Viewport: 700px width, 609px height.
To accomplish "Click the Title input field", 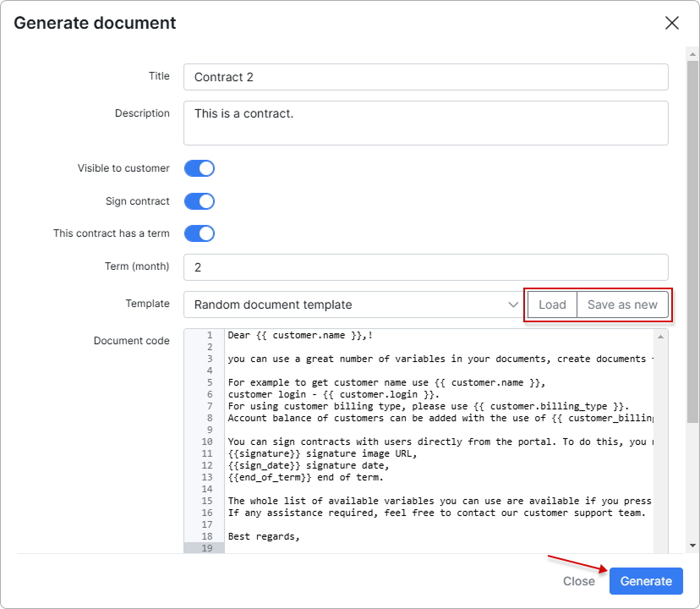I will pyautogui.click(x=425, y=77).
